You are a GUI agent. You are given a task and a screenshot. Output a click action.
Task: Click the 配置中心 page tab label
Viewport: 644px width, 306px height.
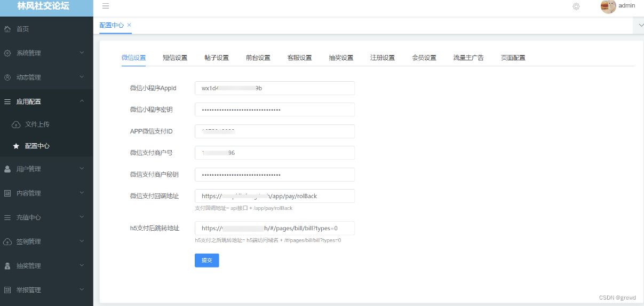coord(112,25)
